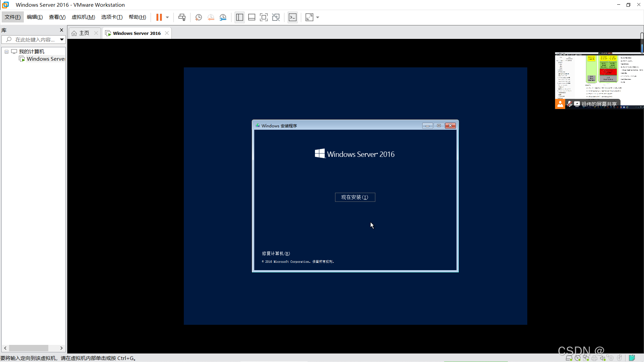This screenshot has height=362, width=644.
Task: Send Ctrl+Alt+Del to the virtual machine
Action: click(x=182, y=17)
